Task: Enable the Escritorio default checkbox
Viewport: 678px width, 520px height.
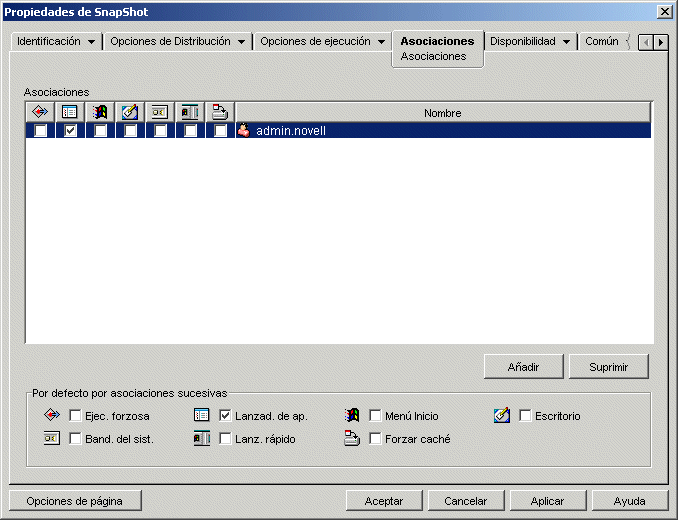Action: click(525, 416)
